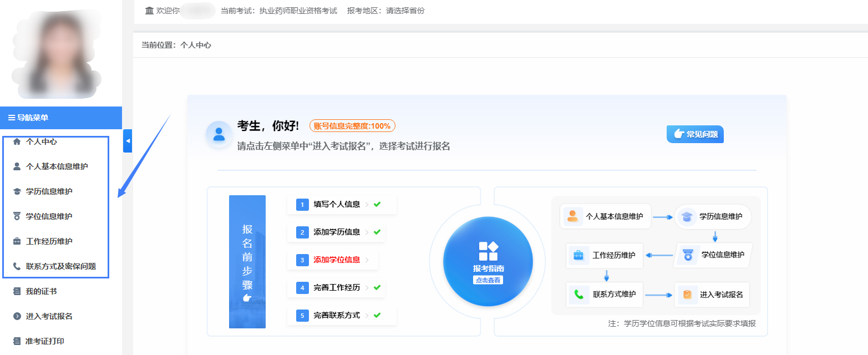
Task: Click the 进入考试报名 box in the flowchart
Action: click(712, 295)
